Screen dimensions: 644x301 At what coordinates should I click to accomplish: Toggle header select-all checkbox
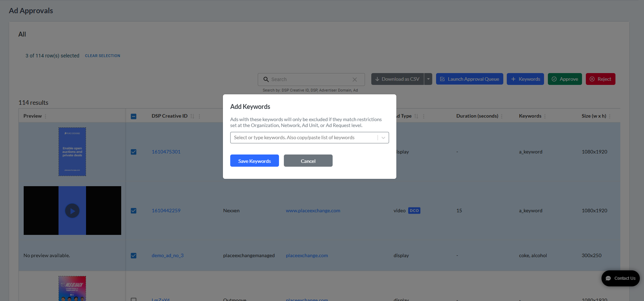point(133,116)
